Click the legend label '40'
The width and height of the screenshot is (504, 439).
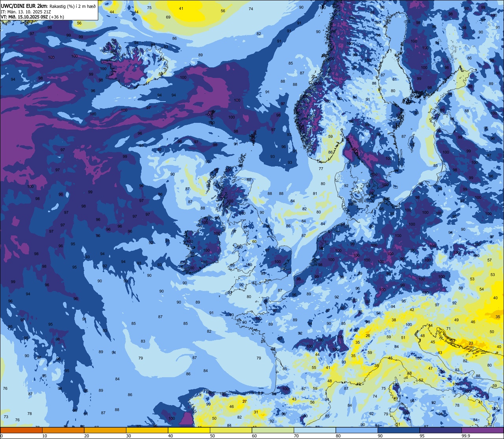coord(170,436)
